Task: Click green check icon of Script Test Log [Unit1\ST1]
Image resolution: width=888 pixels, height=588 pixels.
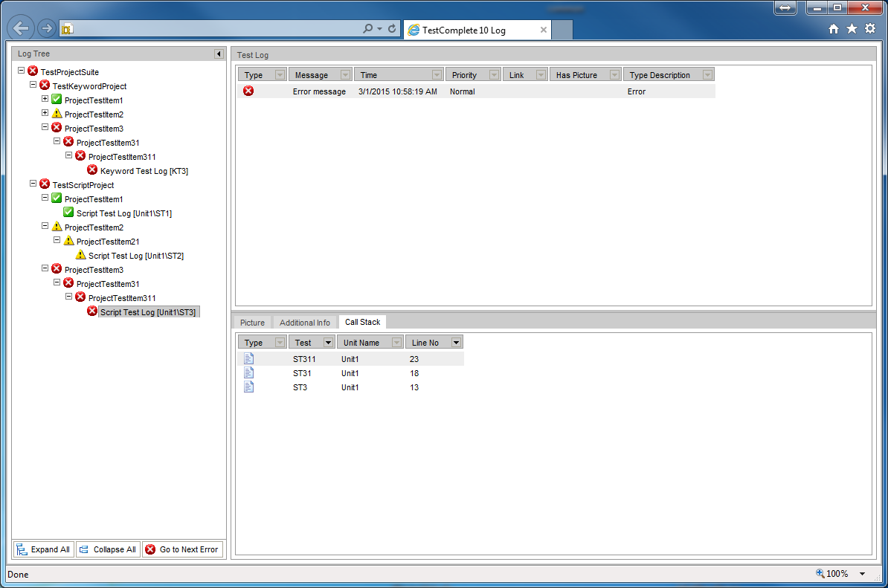Action: (x=68, y=213)
